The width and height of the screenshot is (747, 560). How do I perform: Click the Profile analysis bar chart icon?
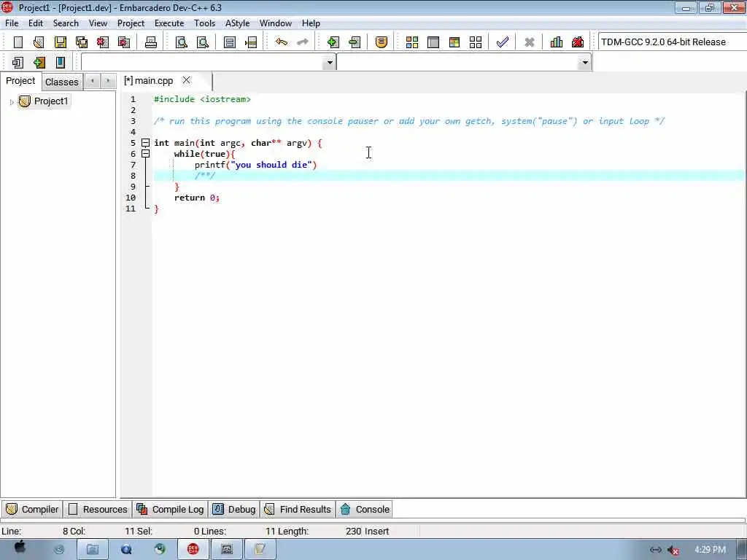pyautogui.click(x=557, y=42)
